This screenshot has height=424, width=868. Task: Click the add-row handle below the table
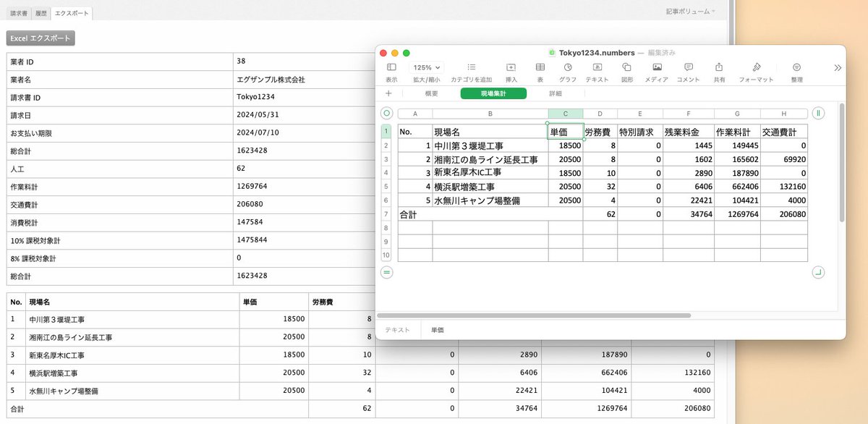pos(386,272)
